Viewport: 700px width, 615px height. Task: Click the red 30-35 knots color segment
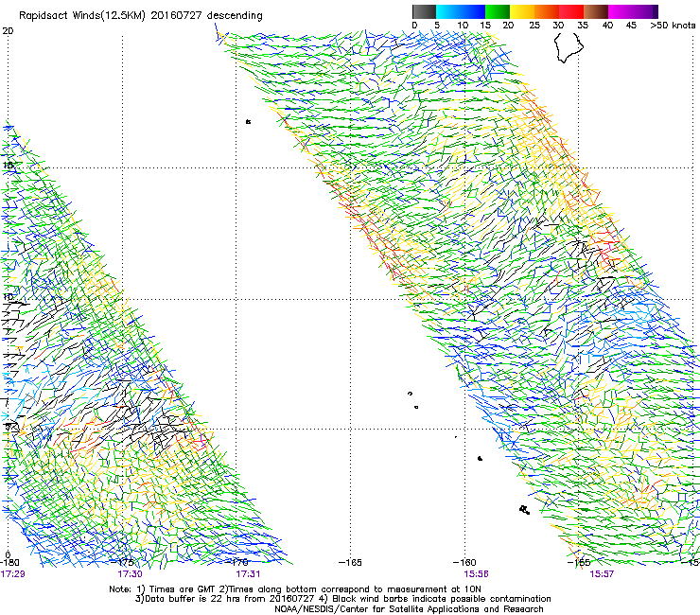[x=571, y=11]
